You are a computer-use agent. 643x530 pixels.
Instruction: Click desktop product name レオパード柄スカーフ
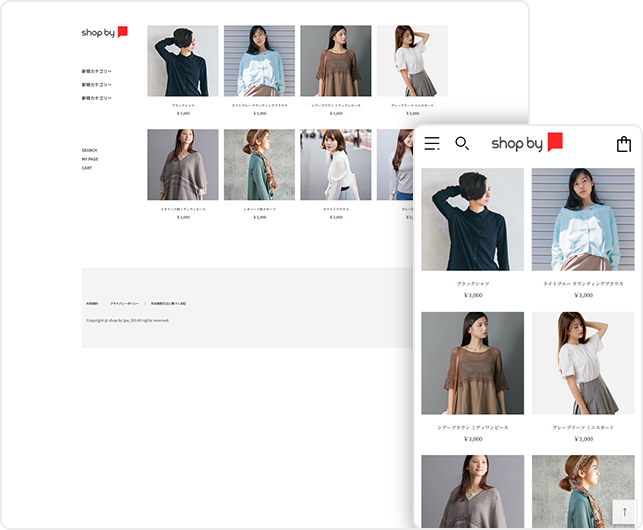260,209
